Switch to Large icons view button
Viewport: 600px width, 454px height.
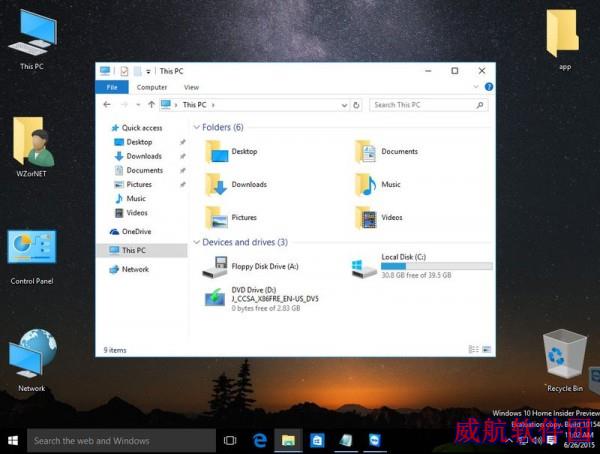click(x=486, y=349)
